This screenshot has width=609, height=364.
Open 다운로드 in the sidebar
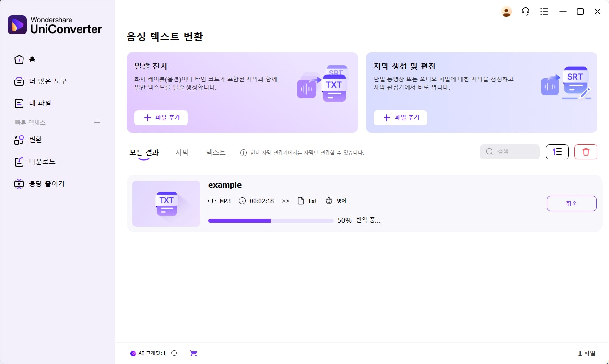coord(42,162)
